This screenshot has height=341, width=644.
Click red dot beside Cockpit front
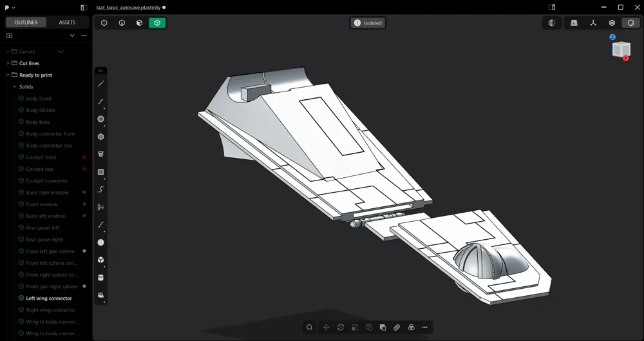[x=84, y=157]
